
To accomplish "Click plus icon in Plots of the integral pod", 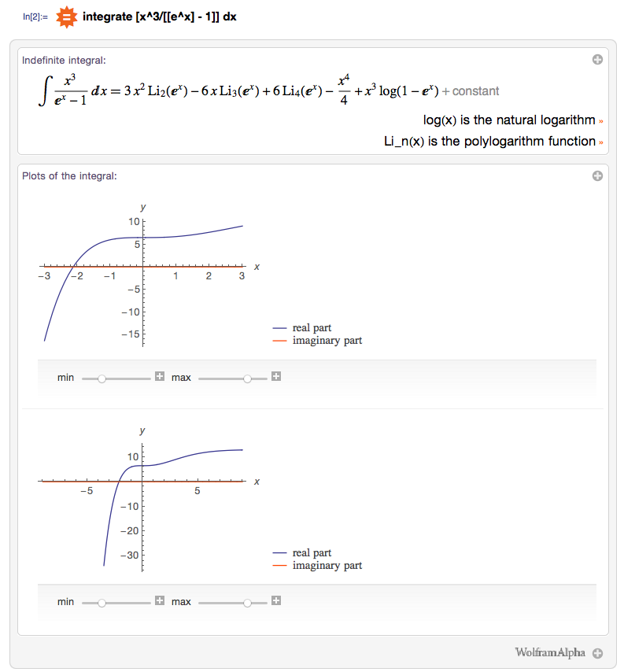I will (x=597, y=175).
